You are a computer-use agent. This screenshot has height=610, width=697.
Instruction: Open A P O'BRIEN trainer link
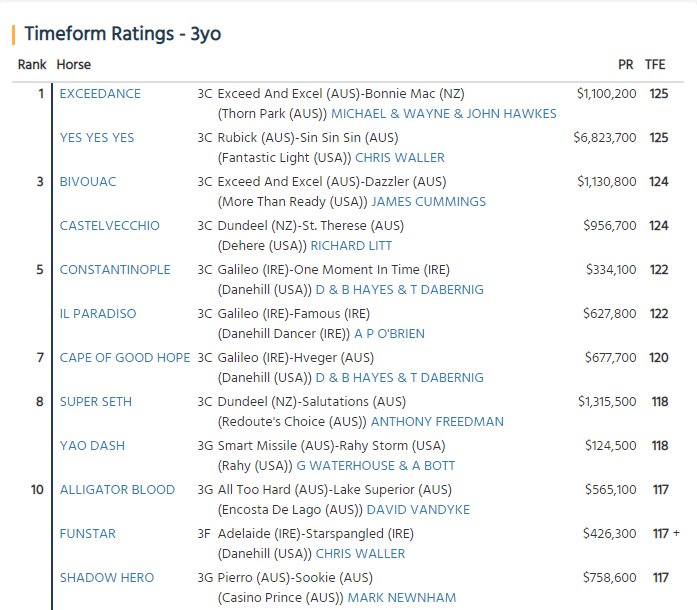pyautogui.click(x=389, y=334)
